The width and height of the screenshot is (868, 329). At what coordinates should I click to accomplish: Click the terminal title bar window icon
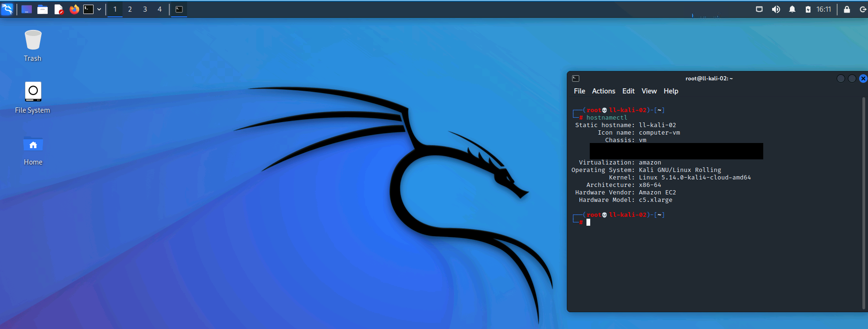coord(576,79)
